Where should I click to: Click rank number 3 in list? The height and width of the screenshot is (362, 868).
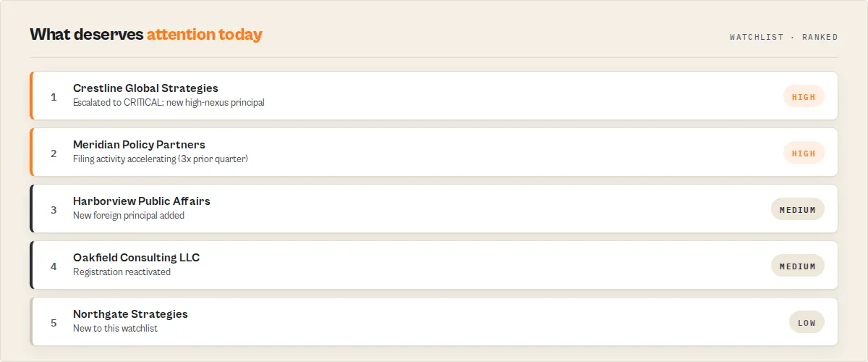tap(54, 209)
